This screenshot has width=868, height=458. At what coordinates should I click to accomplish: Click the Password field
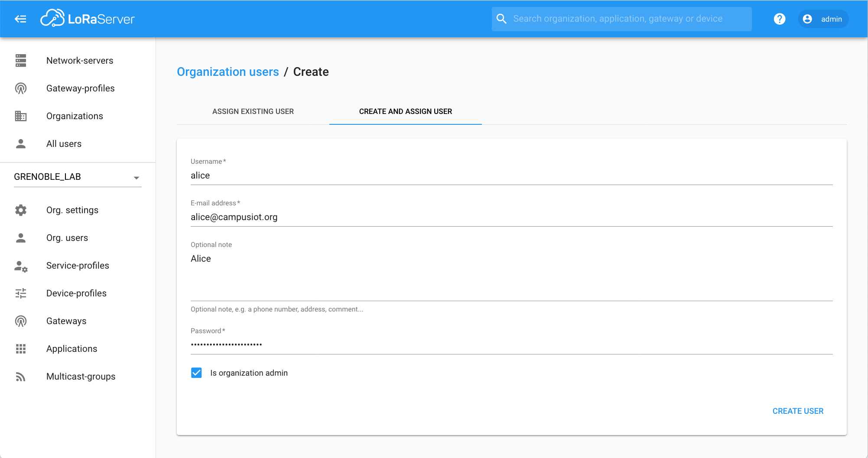511,344
